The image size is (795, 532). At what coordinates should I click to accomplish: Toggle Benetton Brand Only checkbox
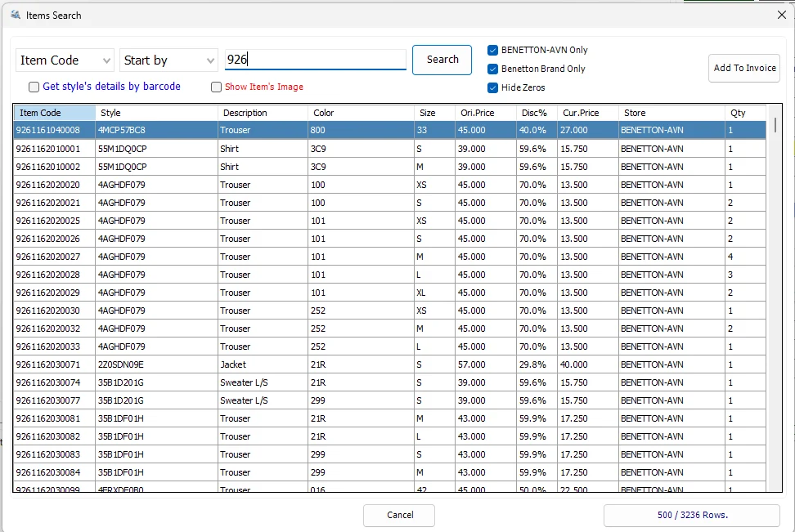pos(492,69)
